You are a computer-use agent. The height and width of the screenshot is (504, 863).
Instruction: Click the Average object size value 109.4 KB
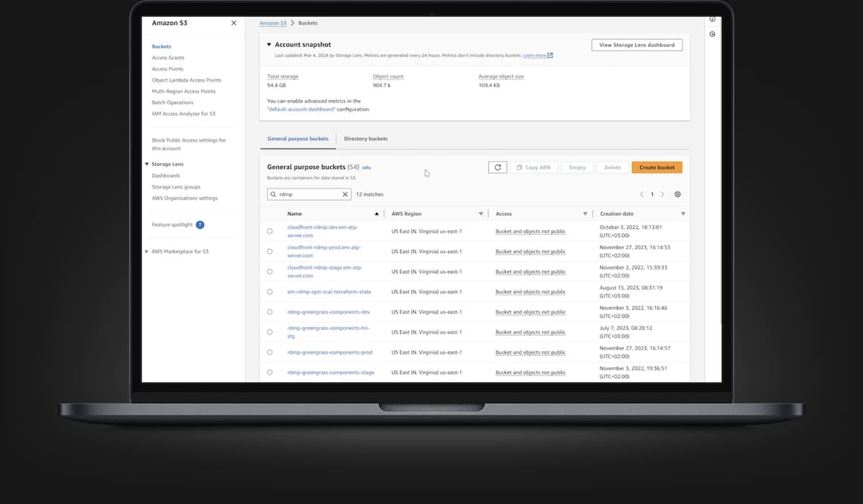(x=489, y=86)
